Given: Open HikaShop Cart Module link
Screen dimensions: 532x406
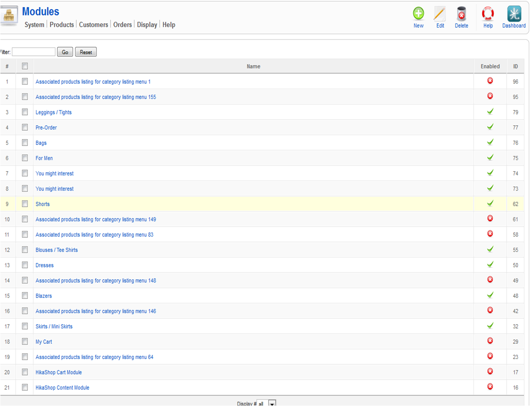Looking at the screenshot, I should click(59, 372).
